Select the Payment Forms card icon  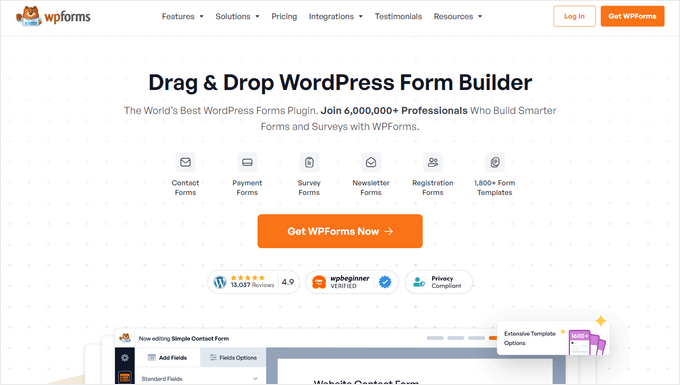[x=247, y=162]
